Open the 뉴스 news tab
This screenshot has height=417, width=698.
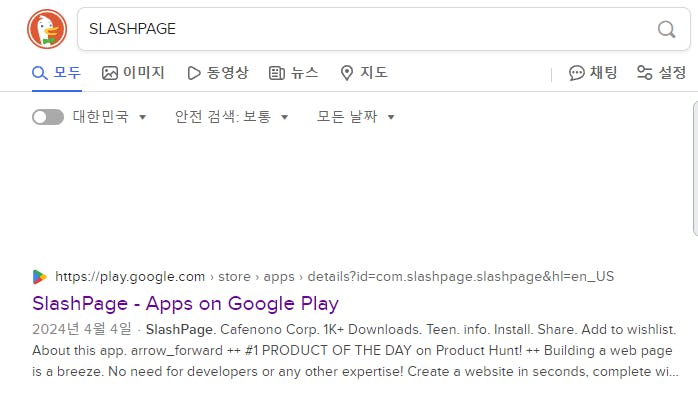click(x=294, y=73)
